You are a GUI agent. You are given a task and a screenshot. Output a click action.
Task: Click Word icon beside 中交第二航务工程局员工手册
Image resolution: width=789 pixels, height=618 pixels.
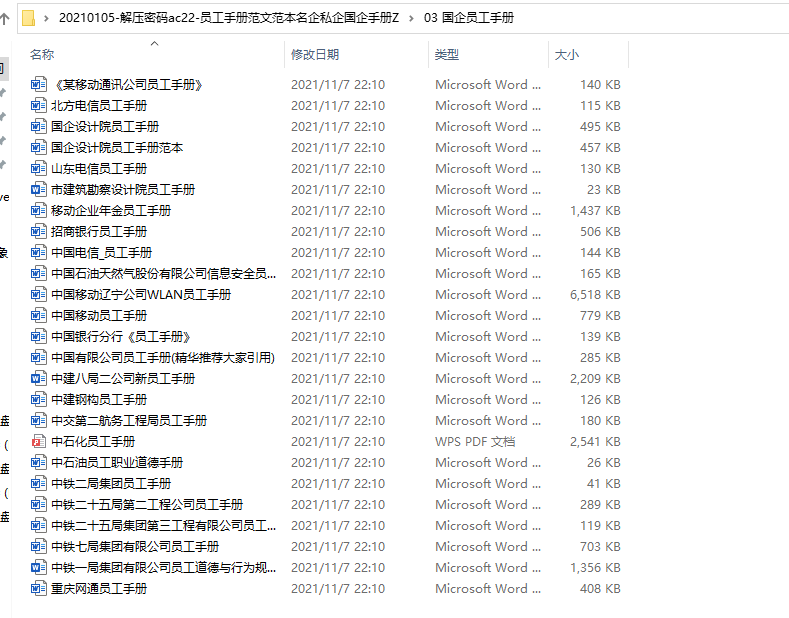coord(39,420)
